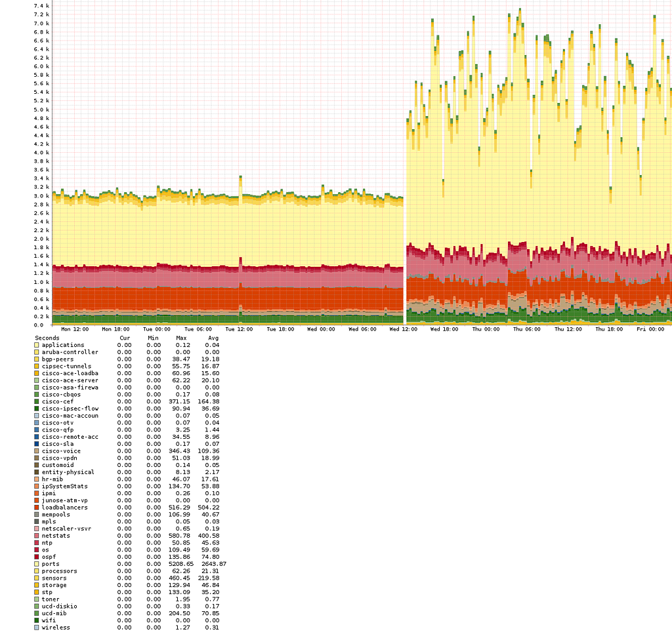Select the 'customoid' legend label

click(58, 465)
